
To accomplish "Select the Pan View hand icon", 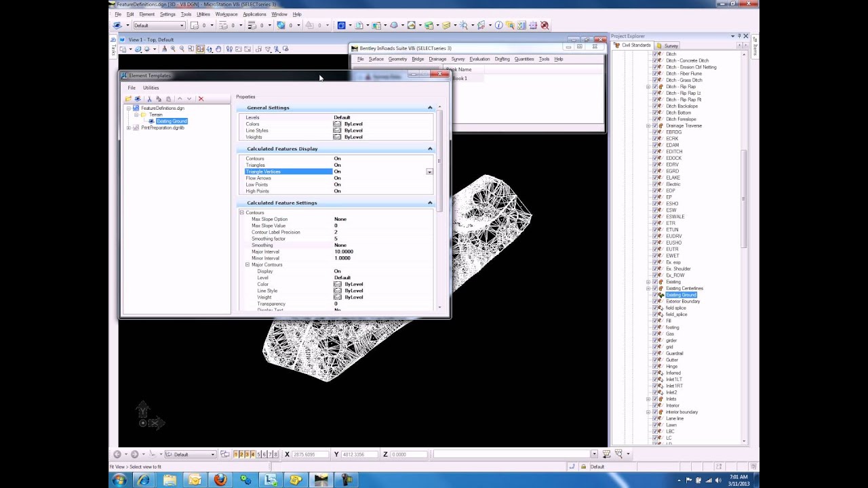I will coord(218,49).
